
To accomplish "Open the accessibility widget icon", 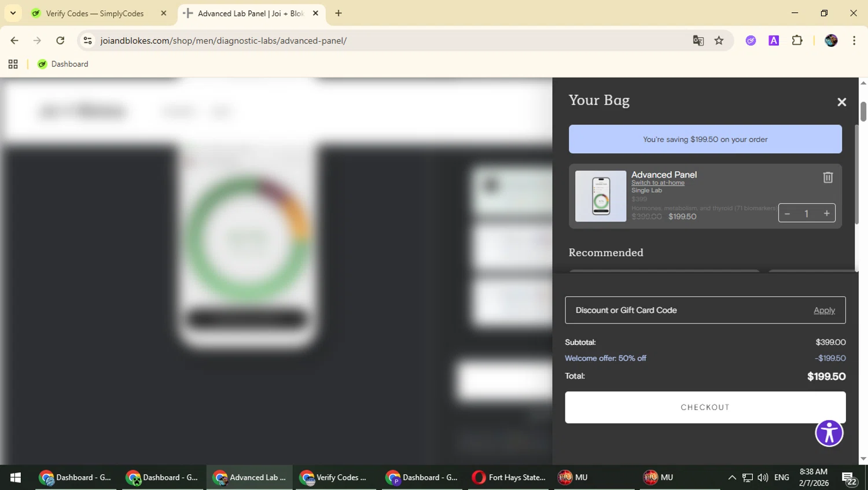I will tap(829, 433).
